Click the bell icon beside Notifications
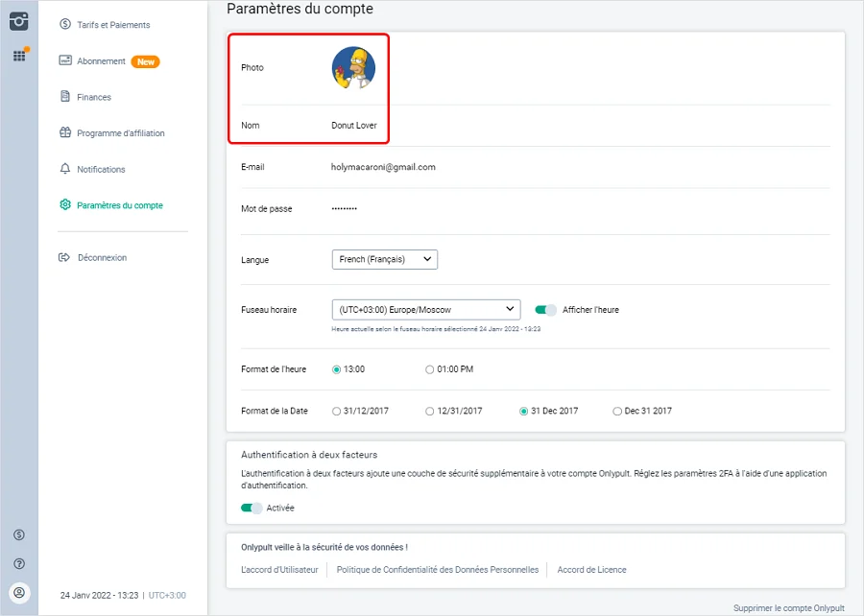 pyautogui.click(x=65, y=169)
